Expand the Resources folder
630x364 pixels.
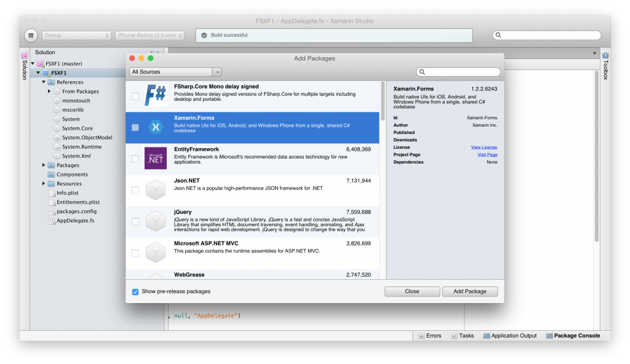[x=44, y=184]
